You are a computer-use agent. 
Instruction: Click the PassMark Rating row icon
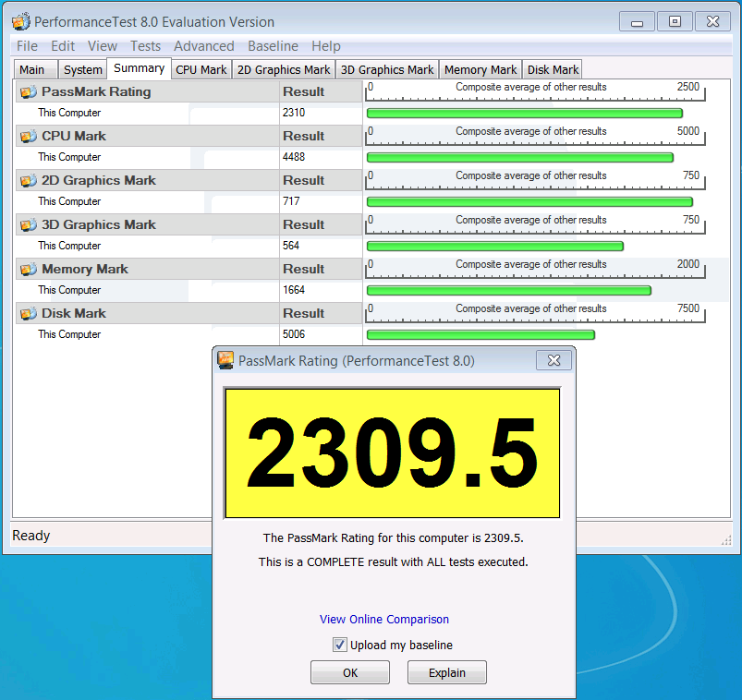coord(29,91)
